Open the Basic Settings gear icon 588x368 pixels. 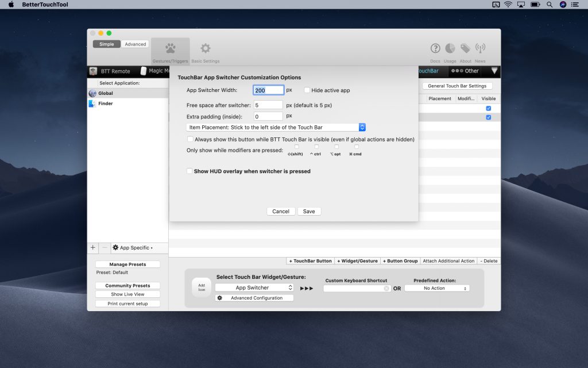[x=205, y=48]
